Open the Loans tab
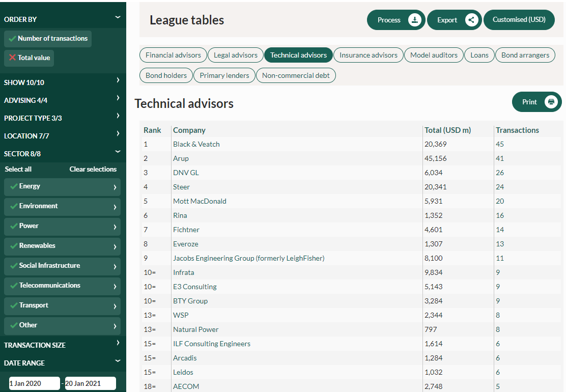This screenshot has height=392, width=566. pos(479,55)
